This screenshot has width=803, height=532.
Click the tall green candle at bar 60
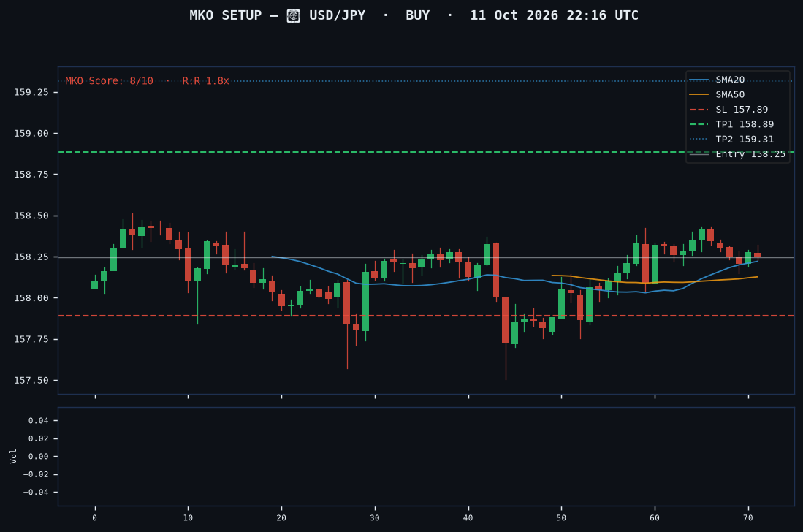click(655, 264)
